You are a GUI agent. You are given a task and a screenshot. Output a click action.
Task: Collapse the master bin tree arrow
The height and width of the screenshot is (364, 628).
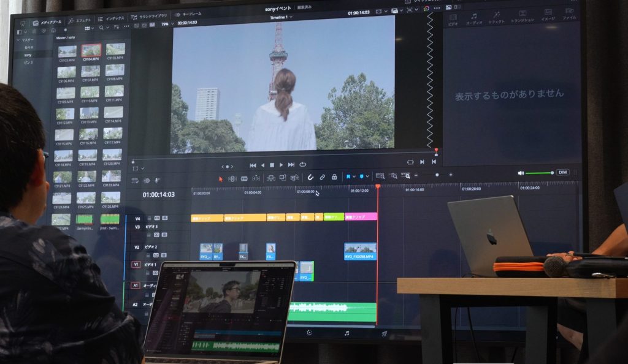tap(18, 40)
